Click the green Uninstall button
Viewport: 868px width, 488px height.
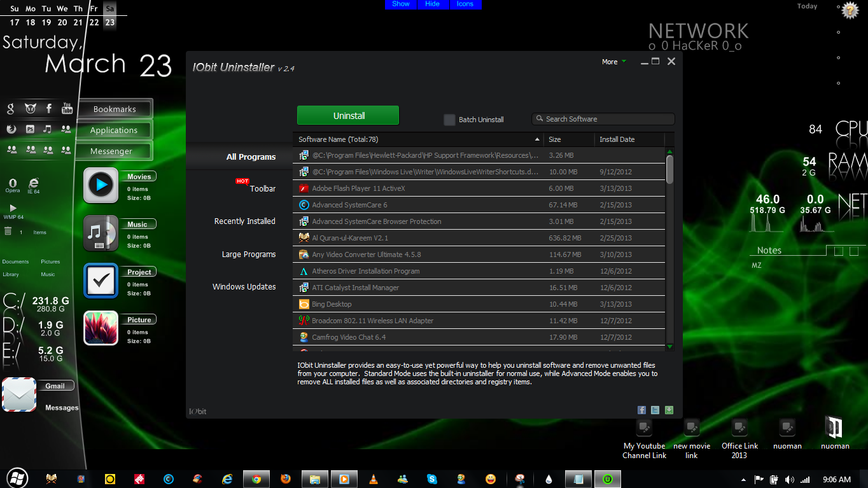tap(348, 116)
